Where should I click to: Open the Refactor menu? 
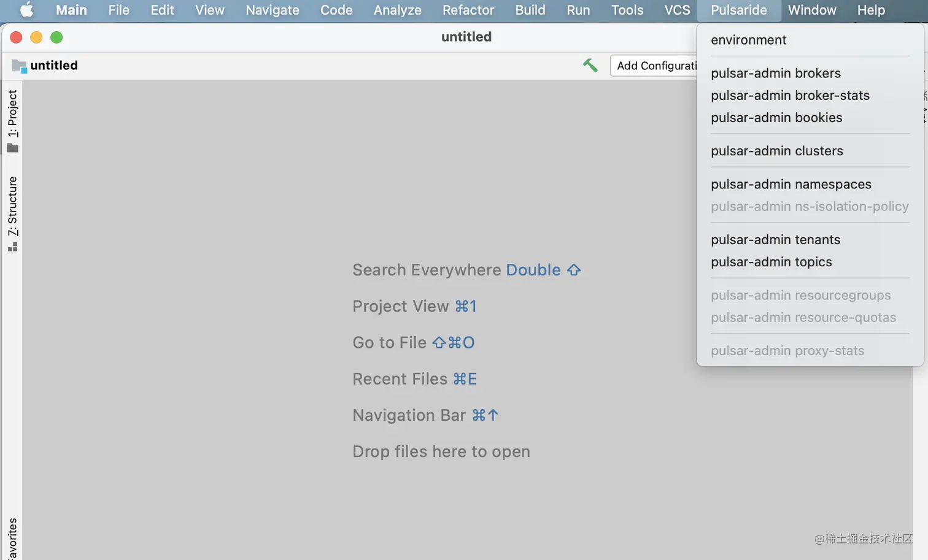(x=468, y=10)
